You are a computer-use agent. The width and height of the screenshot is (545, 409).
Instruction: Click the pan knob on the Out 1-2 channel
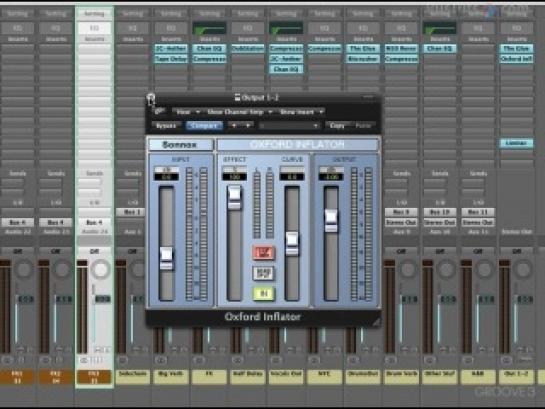[x=523, y=269]
